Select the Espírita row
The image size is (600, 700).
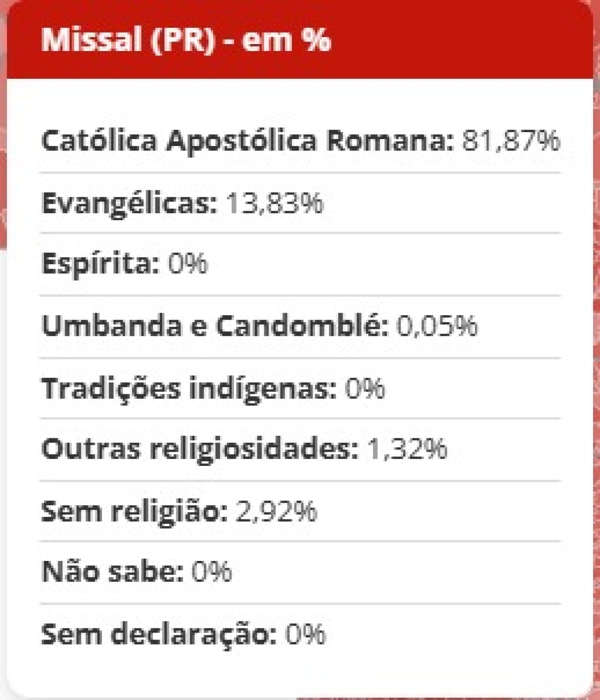300,264
